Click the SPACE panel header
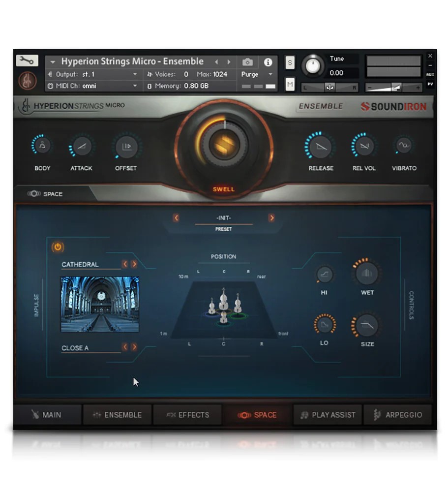 pos(45,194)
